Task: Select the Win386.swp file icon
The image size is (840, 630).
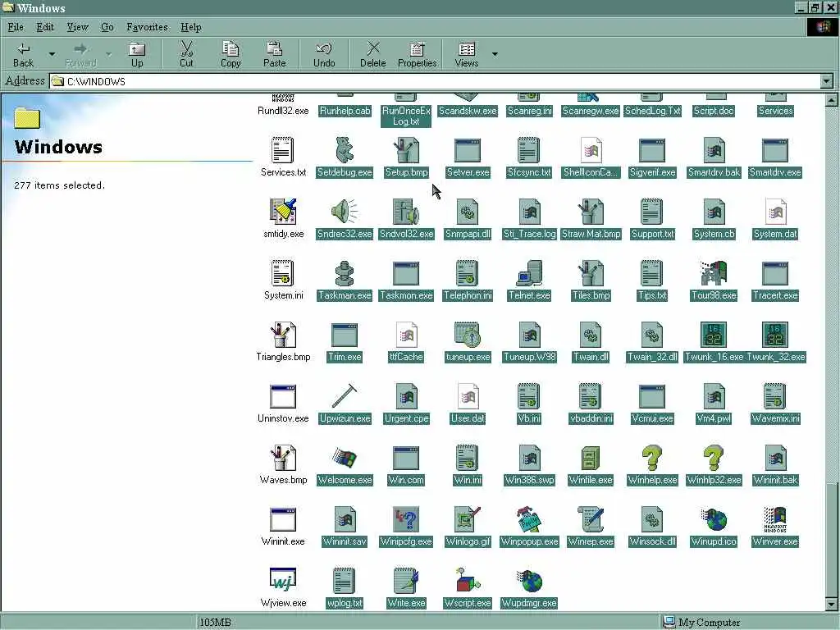Action: (529, 458)
